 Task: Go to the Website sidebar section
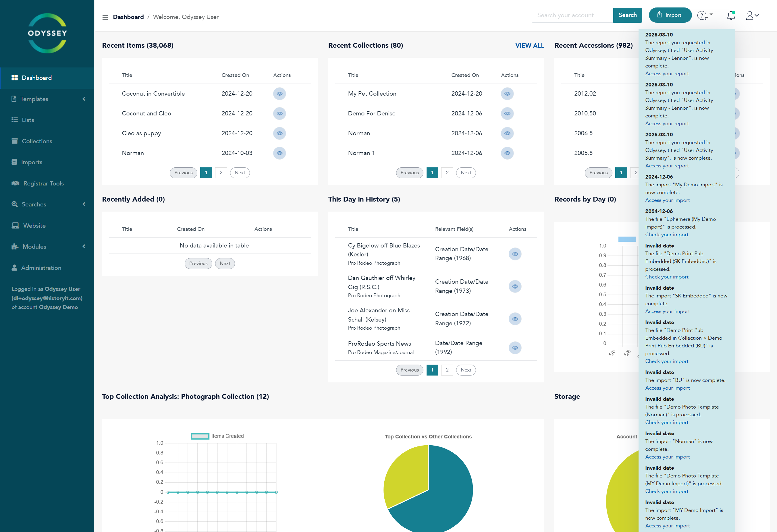coord(34,226)
